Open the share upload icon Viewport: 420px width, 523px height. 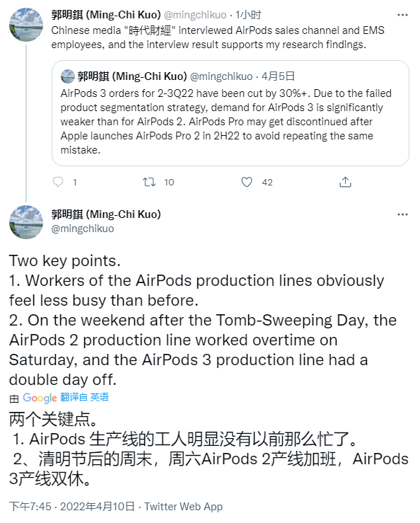click(x=345, y=182)
